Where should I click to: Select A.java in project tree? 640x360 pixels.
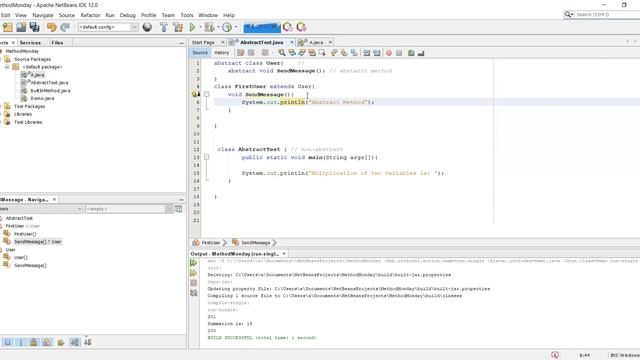pos(37,75)
